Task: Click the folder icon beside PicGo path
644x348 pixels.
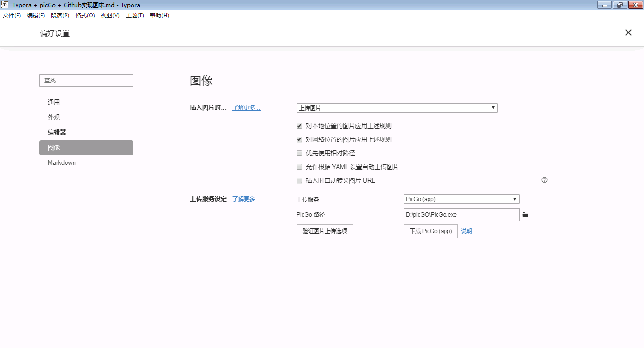Action: (526, 215)
